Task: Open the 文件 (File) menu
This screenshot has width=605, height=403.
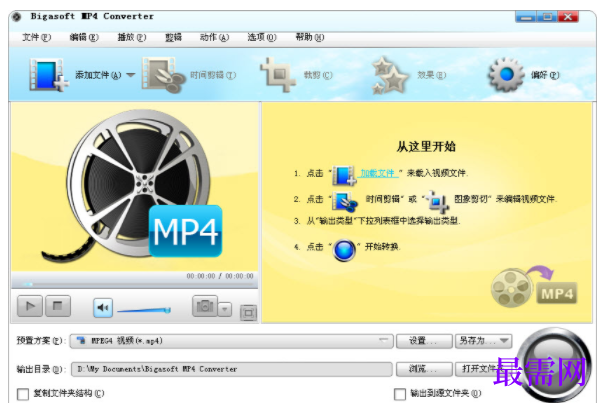Action: pyautogui.click(x=37, y=37)
